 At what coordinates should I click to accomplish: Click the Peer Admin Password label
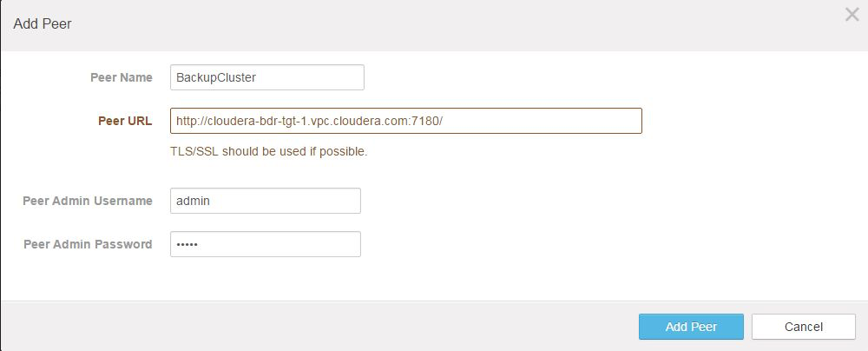pyautogui.click(x=88, y=244)
